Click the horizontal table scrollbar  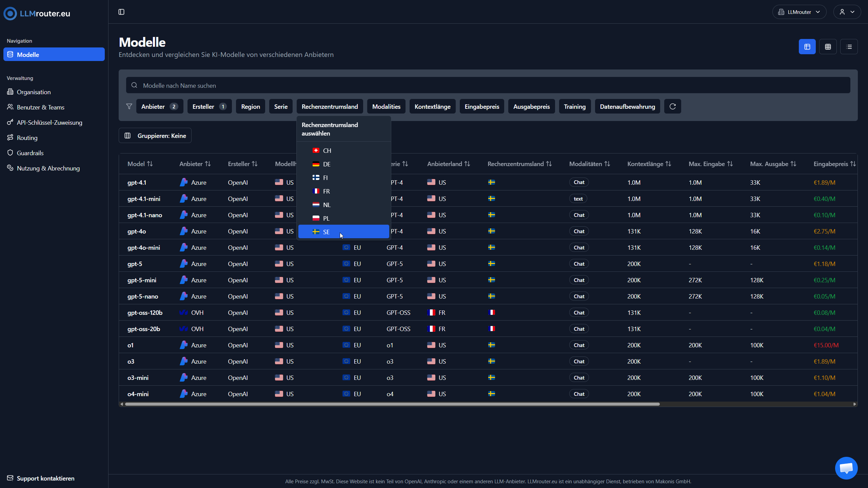coord(392,404)
